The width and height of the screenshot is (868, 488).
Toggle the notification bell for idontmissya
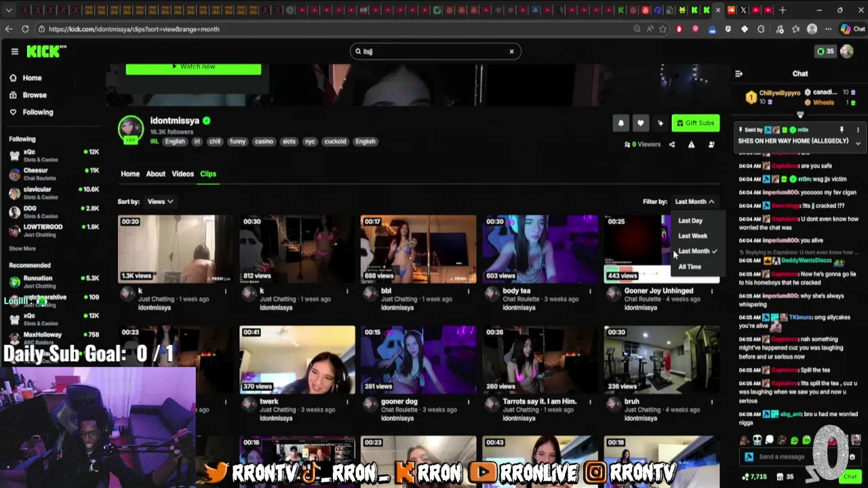[x=620, y=123]
